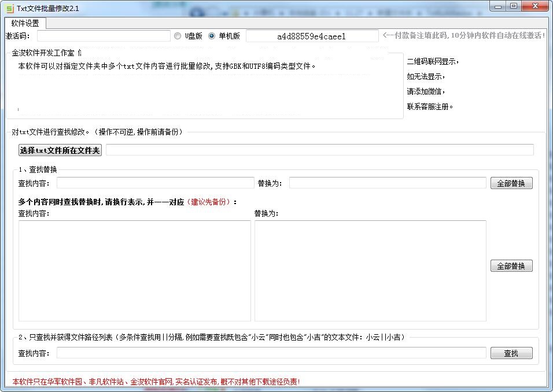
Task: Maximize the Txt文件批量修改 window
Action: (x=514, y=6)
